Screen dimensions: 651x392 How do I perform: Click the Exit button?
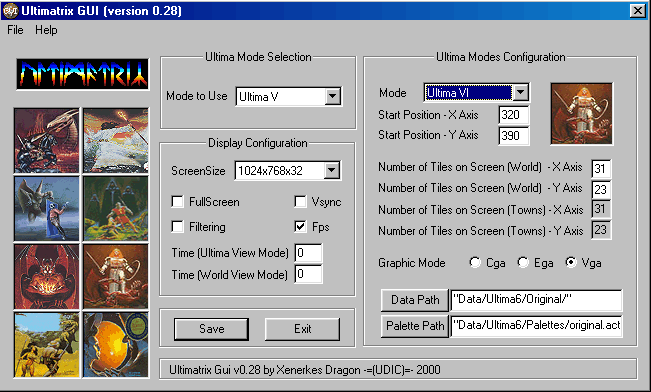point(302,329)
